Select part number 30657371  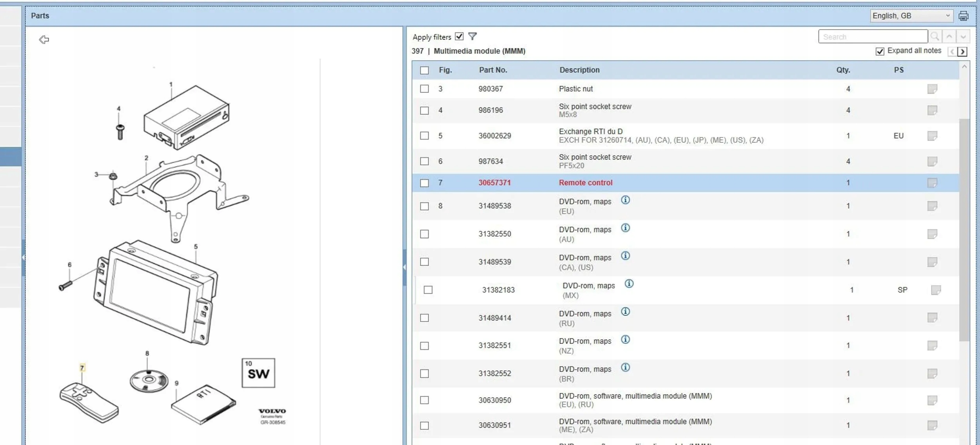click(494, 183)
